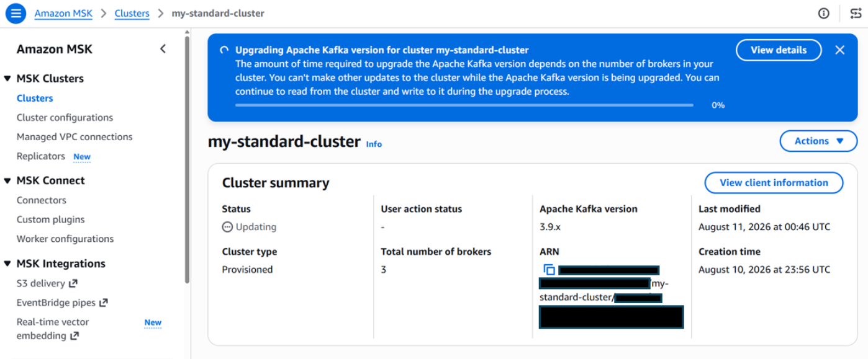This screenshot has height=359, width=868.
Task: Select Managed VPC connections in sidebar
Action: tap(75, 136)
